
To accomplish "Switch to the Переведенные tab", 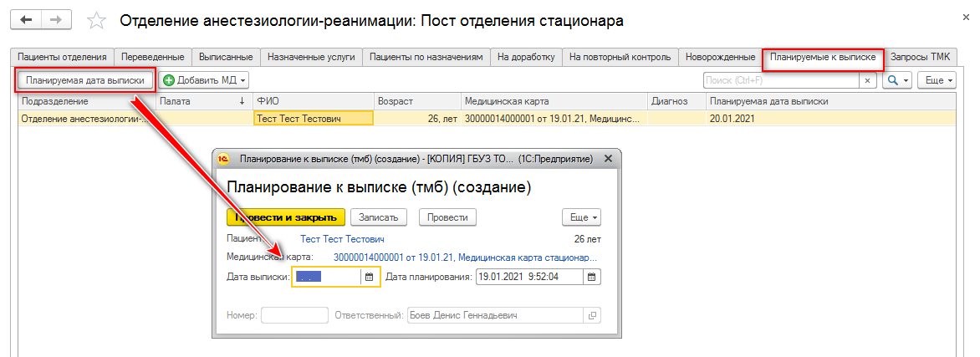I will pyautogui.click(x=153, y=57).
